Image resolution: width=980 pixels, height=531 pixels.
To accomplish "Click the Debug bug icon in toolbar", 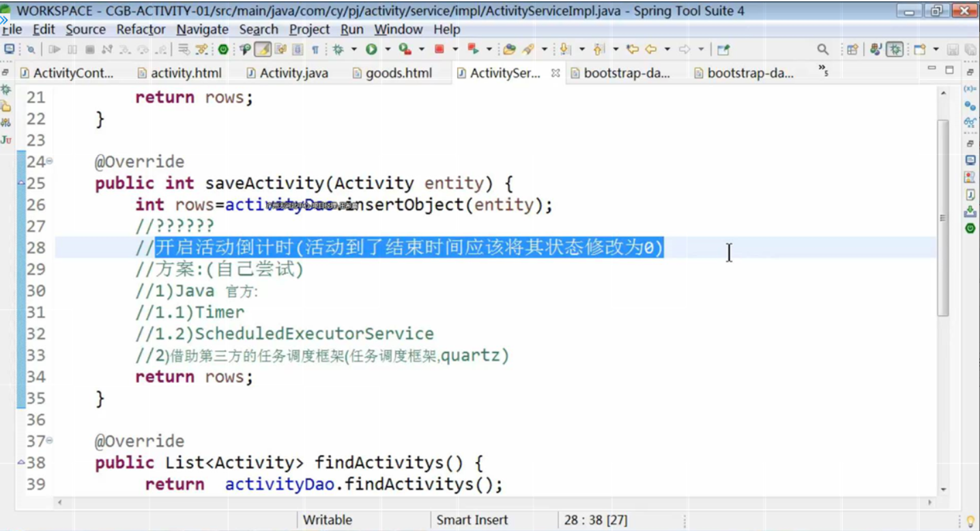I will coord(337,49).
